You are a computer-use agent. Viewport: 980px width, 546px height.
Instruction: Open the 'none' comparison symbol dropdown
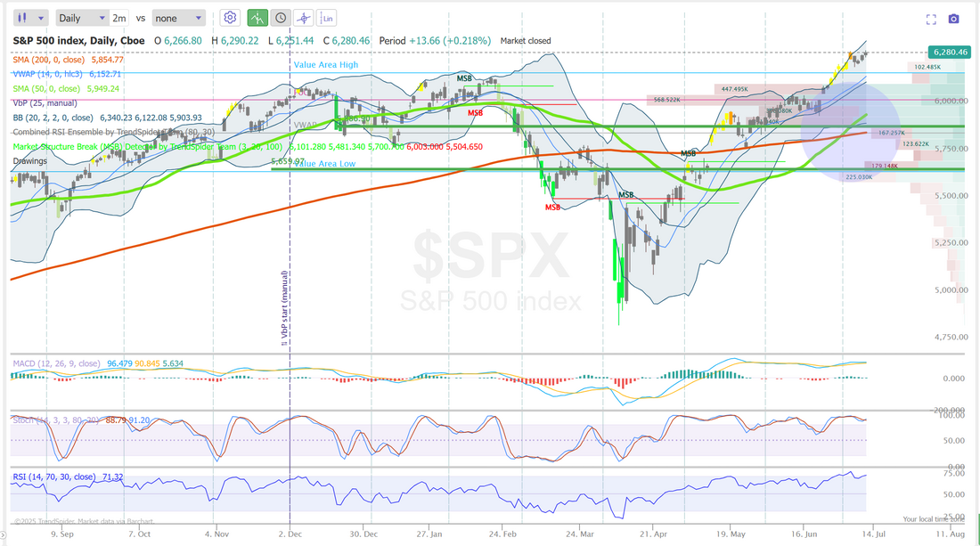pyautogui.click(x=178, y=18)
